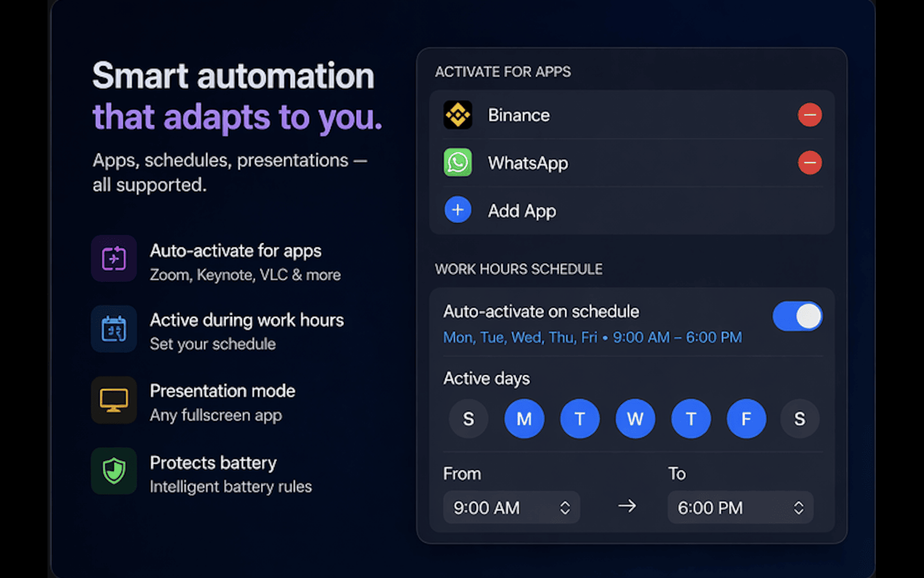924x578 pixels.
Task: Toggle Friday in Active days
Action: pos(746,419)
